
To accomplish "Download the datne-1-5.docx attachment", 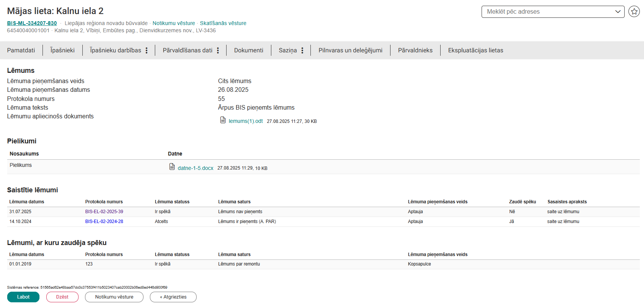I will pyautogui.click(x=195, y=168).
